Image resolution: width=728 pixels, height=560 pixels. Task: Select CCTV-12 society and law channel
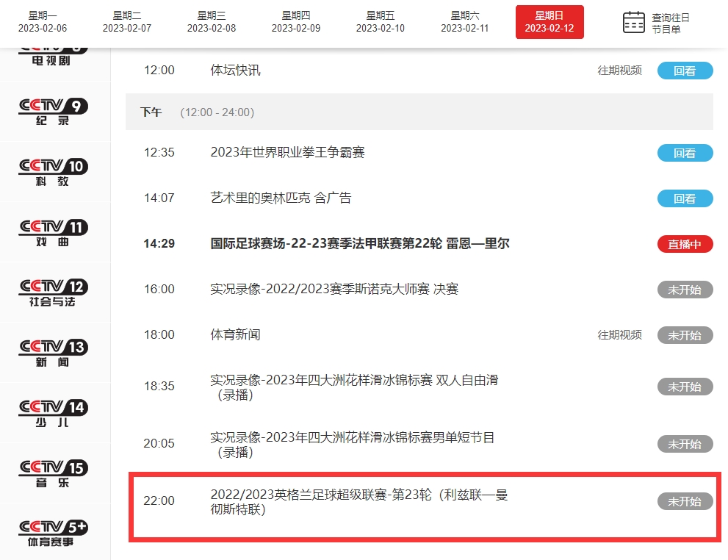click(54, 293)
